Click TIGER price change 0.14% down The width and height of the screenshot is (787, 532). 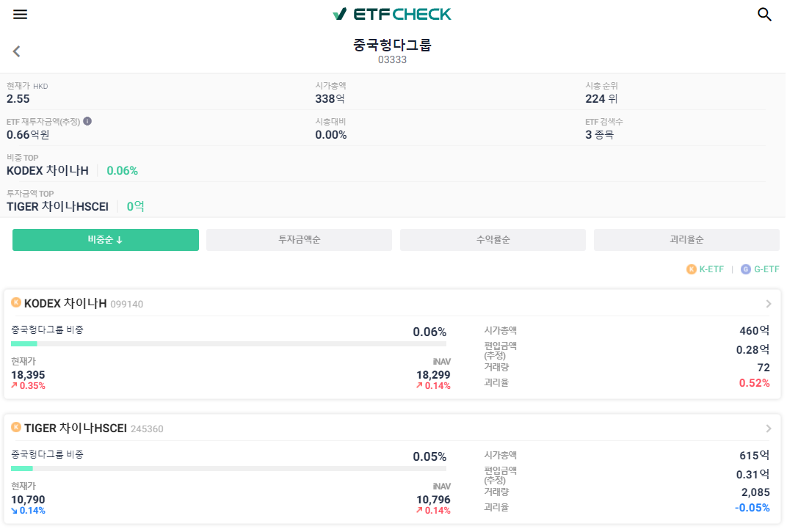tap(28, 511)
